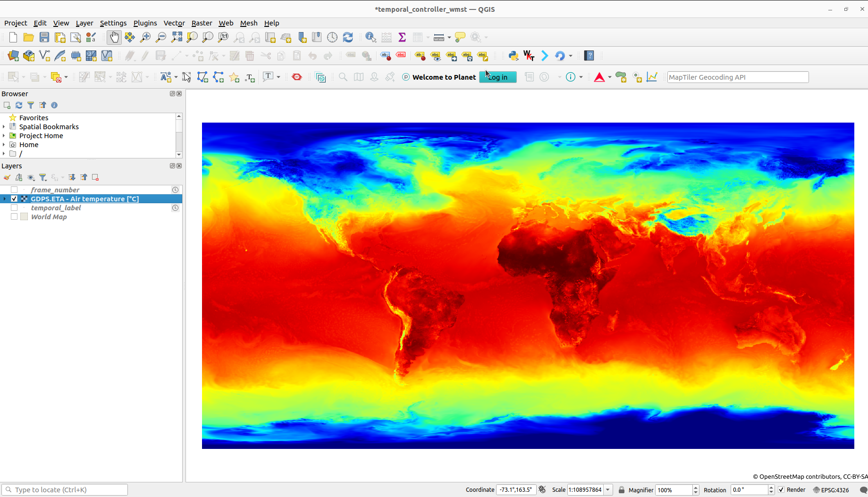Image resolution: width=868 pixels, height=497 pixels.
Task: Open the Scale dropdown list
Action: [x=608, y=490]
